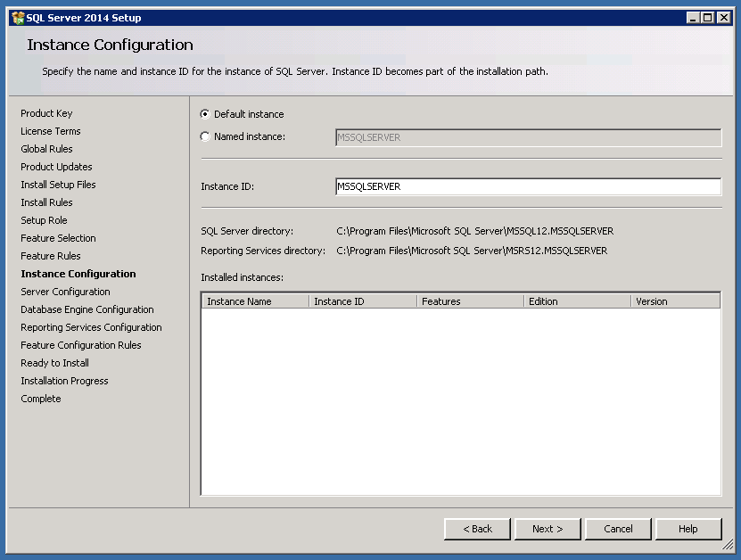This screenshot has width=741, height=560.
Task: Go back with the Back button
Action: coord(477,529)
